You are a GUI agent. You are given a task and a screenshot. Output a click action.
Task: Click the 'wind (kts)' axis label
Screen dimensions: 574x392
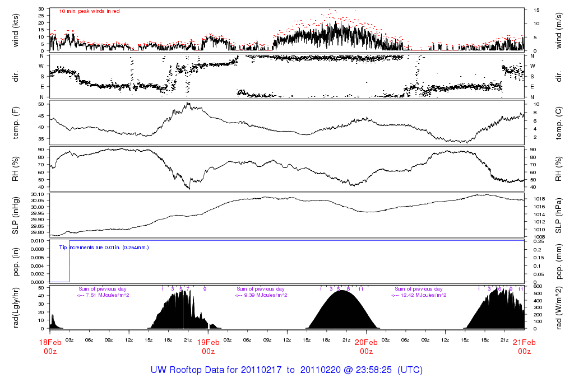(x=15, y=30)
